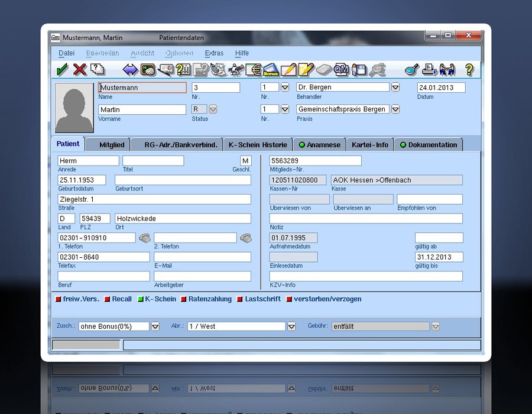The image size is (532, 414).
Task: Click into the Straße field Ziegelstr. 1
Action: point(154,199)
